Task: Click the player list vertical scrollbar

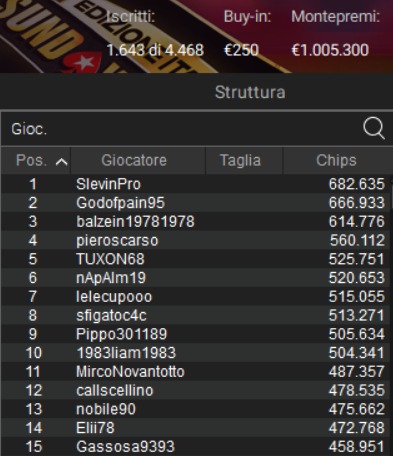Action: coord(391,315)
